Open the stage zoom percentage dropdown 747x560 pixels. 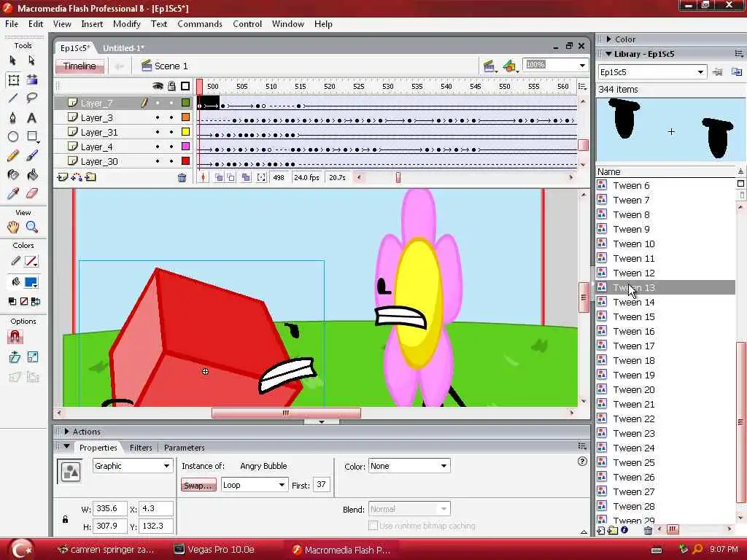point(582,65)
